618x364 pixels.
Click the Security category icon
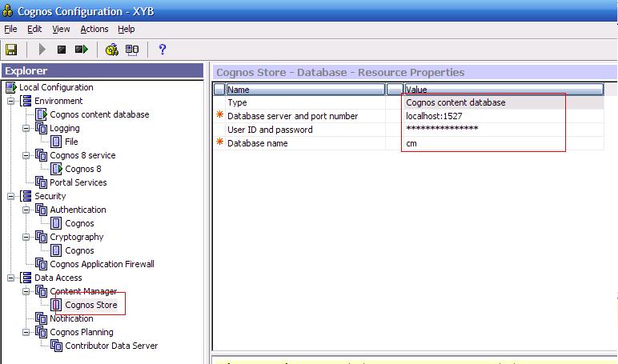[x=26, y=196]
